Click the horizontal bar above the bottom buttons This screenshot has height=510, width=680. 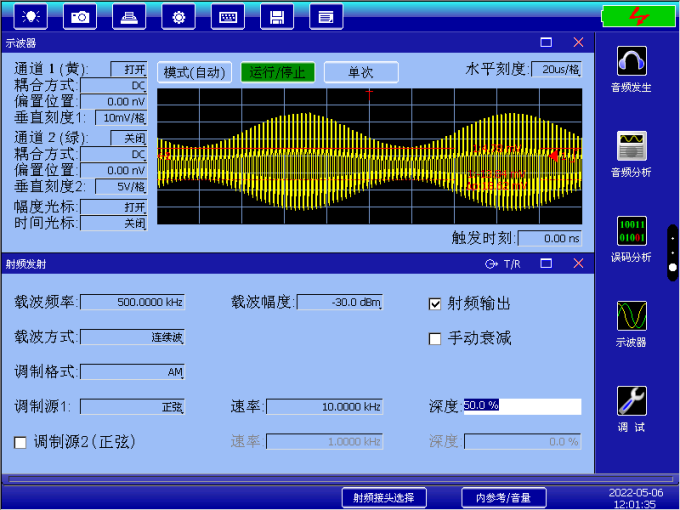point(340,479)
